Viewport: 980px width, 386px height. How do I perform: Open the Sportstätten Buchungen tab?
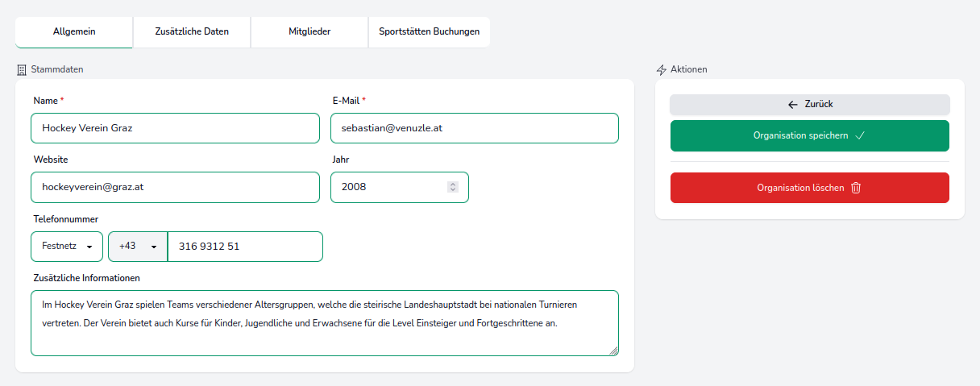pyautogui.click(x=429, y=32)
